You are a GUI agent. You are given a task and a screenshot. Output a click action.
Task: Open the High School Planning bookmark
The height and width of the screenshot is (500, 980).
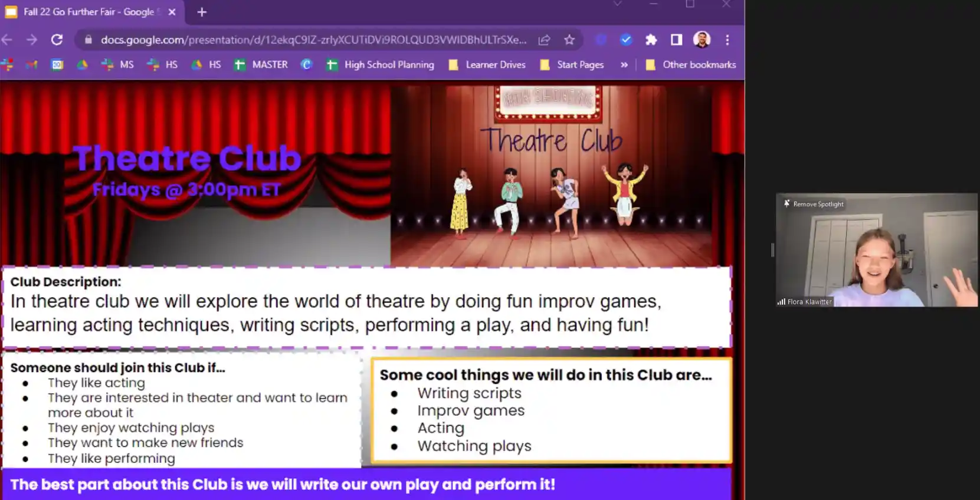pos(381,65)
